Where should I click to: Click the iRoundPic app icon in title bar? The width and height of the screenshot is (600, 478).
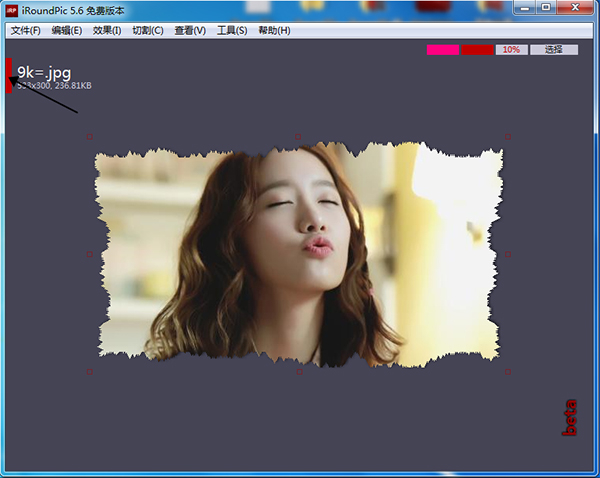(x=12, y=10)
